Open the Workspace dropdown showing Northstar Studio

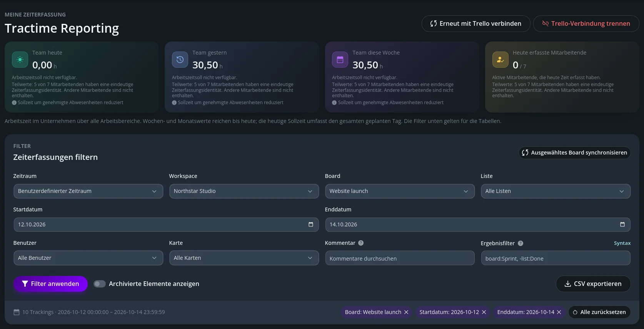(244, 191)
